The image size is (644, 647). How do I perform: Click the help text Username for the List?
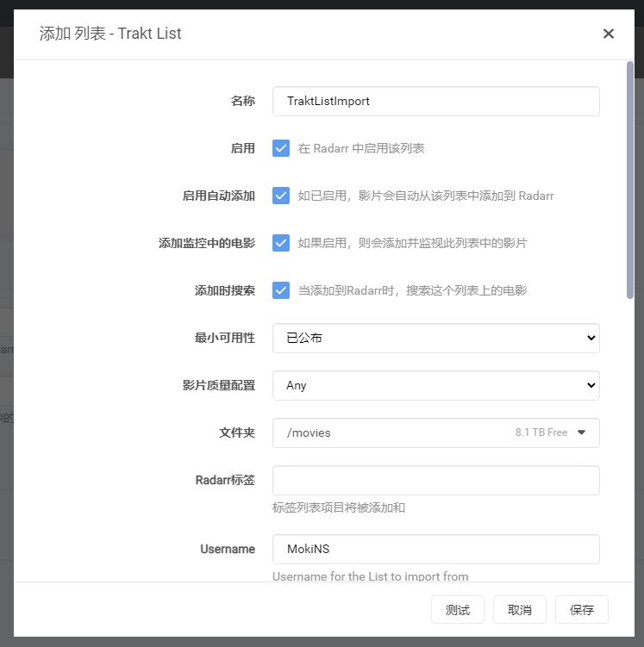click(x=371, y=576)
